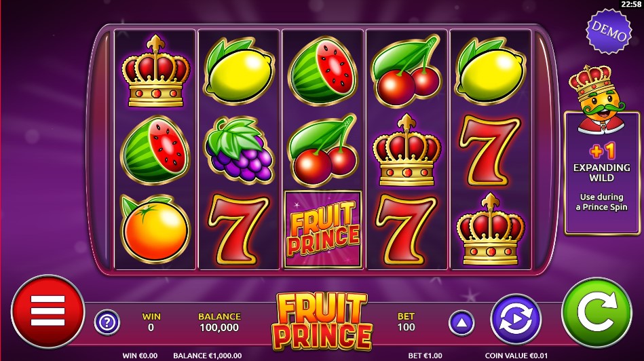Image resolution: width=644 pixels, height=361 pixels.
Task: Click the crown symbol on first reel
Action: click(155, 71)
